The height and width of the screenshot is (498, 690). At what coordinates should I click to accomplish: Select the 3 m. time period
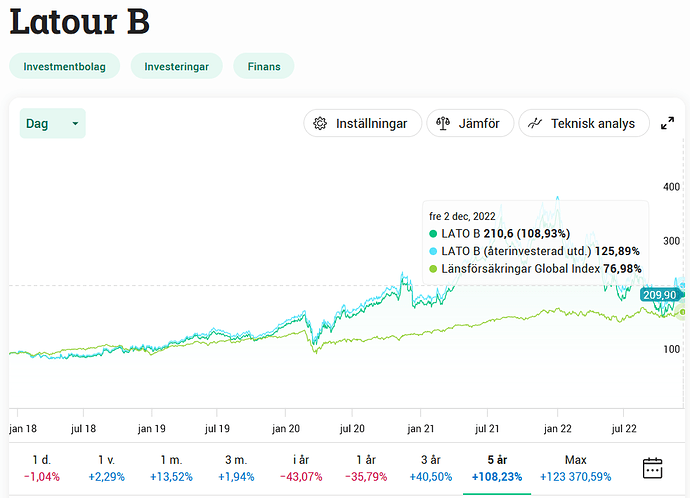[x=236, y=468]
